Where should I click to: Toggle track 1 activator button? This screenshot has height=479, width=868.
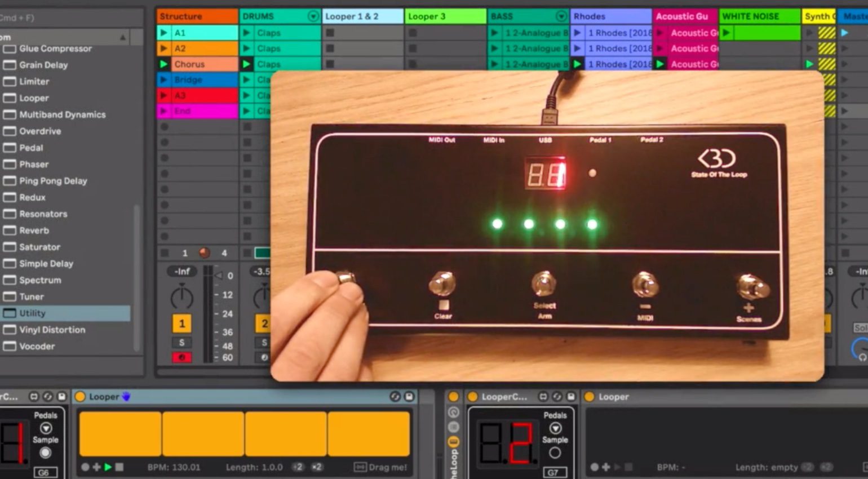[x=181, y=323]
